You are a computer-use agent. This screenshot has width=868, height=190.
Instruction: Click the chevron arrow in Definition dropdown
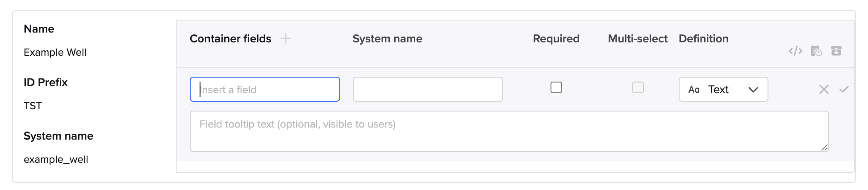[x=753, y=90]
